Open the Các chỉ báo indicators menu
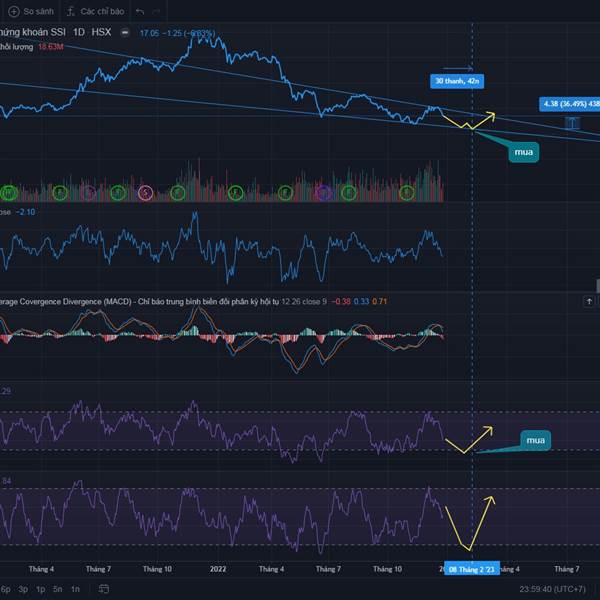Image resolution: width=600 pixels, height=600 pixels. (96, 11)
